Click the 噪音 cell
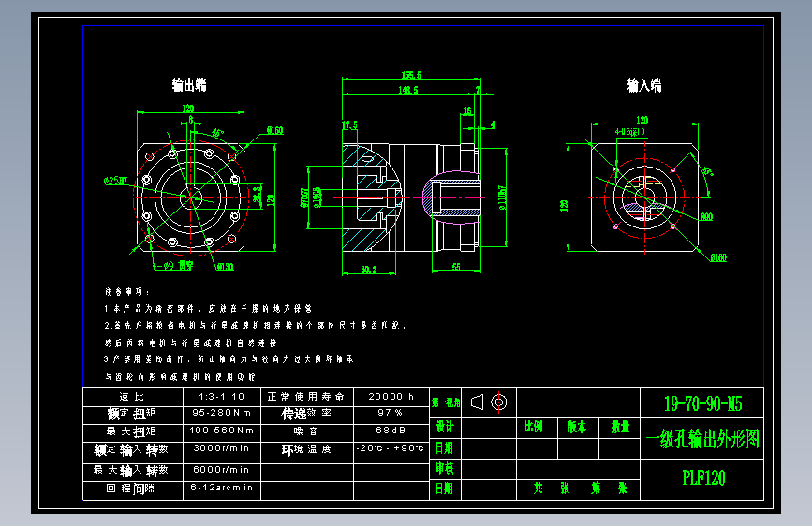812x526 pixels. [x=306, y=431]
